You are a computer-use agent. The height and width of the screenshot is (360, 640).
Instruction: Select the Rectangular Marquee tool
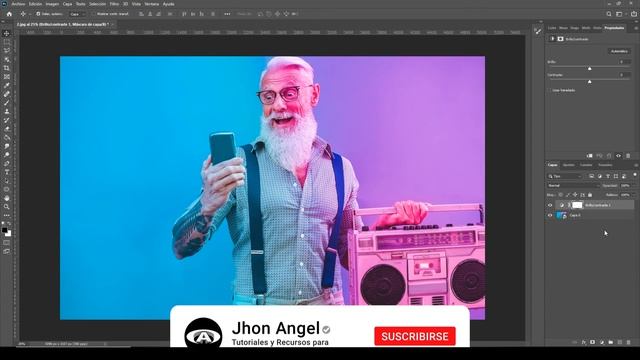6,42
